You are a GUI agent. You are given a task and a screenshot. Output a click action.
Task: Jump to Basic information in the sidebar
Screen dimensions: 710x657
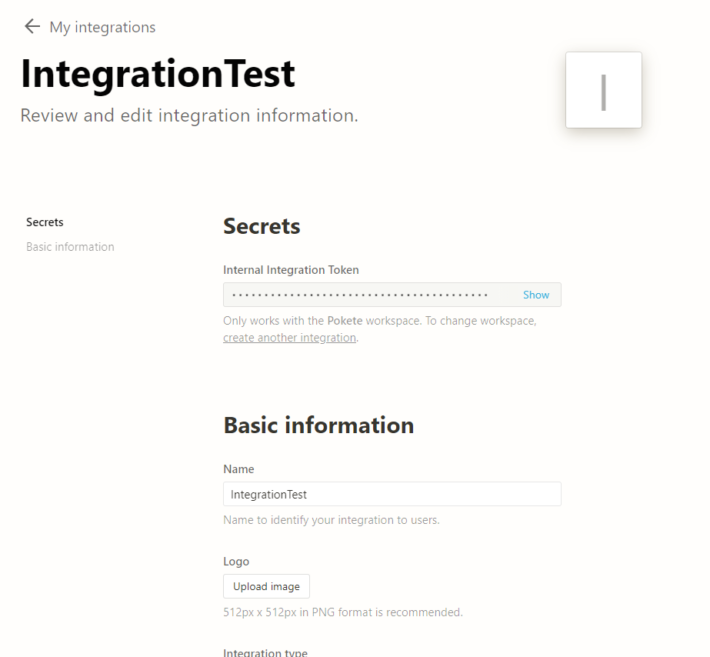click(70, 247)
